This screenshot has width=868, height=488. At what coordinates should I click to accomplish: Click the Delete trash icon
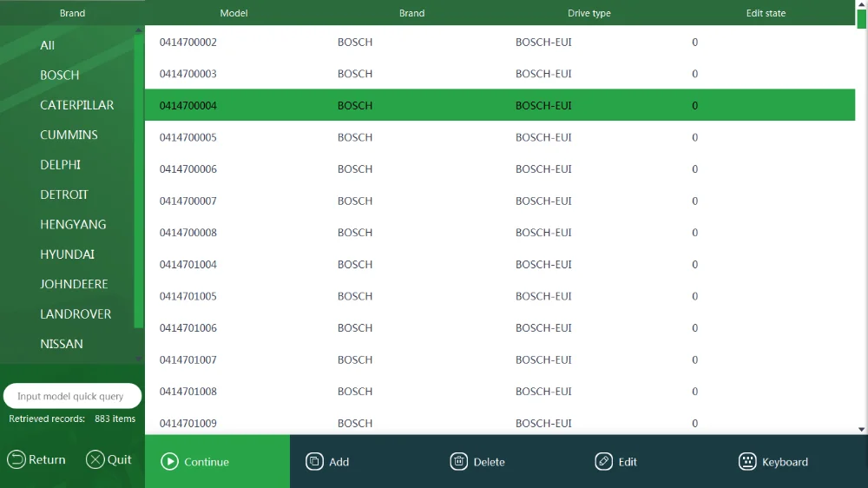pos(459,461)
